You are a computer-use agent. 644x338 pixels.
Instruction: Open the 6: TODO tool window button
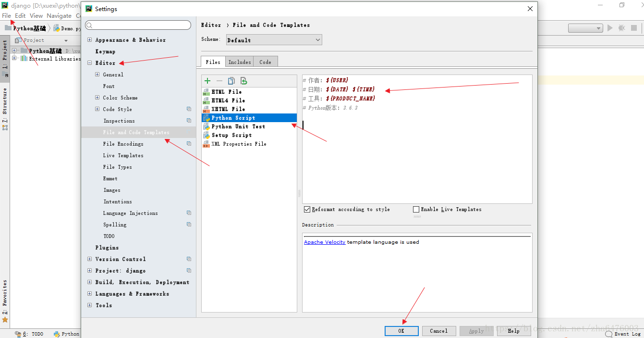click(x=29, y=334)
